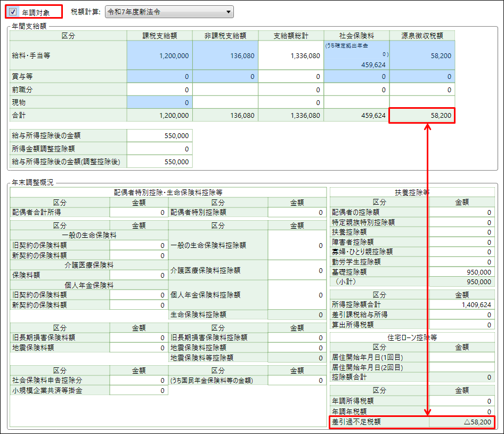This screenshot has height=434, width=504.
Task: Click 賞与等 課税支給額 input cell
Action: (159, 77)
